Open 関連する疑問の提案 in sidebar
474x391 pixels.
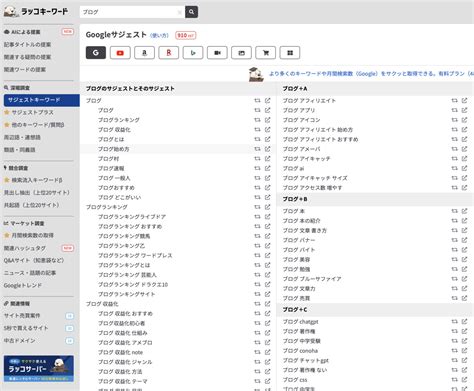tap(27, 57)
